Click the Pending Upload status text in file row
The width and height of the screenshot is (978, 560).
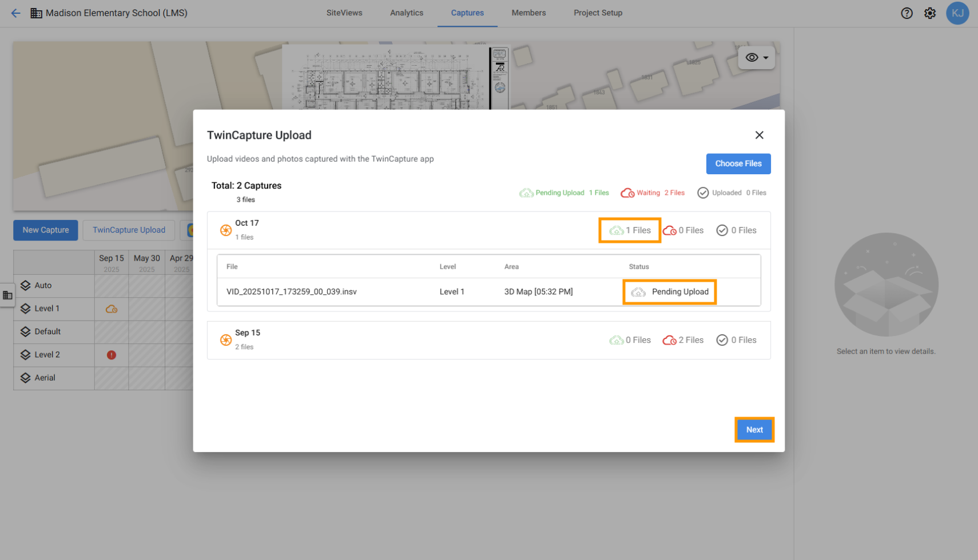pyautogui.click(x=680, y=292)
